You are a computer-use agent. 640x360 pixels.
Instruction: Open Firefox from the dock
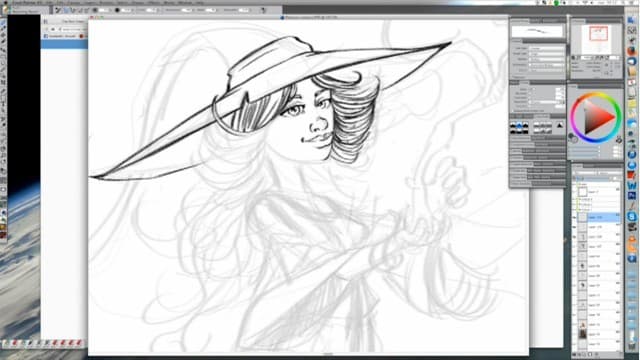(x=632, y=51)
